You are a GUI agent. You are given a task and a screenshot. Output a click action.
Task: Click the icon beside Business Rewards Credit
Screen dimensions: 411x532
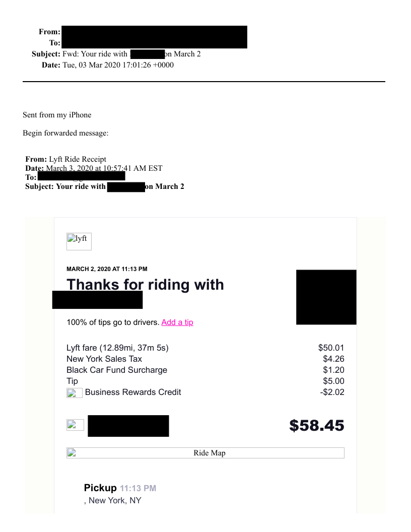coord(75,393)
